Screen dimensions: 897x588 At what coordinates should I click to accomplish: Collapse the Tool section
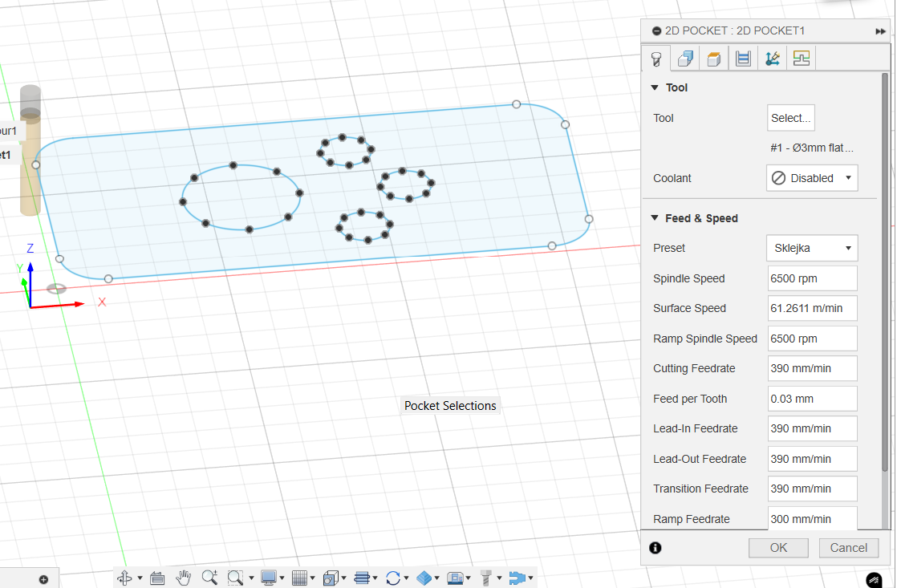655,87
